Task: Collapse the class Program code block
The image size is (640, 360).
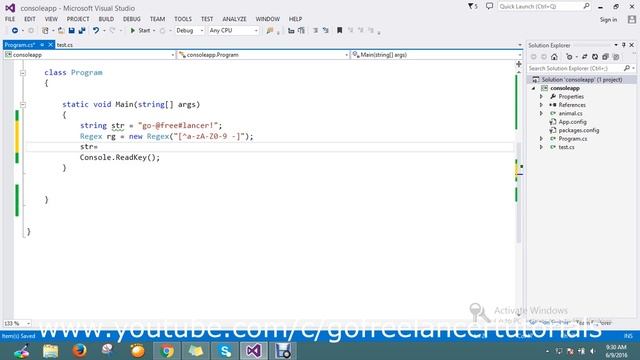Action: click(23, 73)
